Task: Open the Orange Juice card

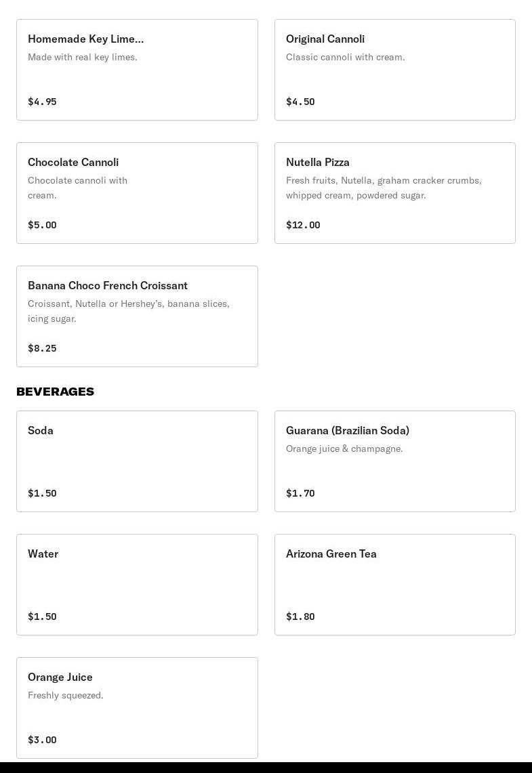Action: (137, 708)
